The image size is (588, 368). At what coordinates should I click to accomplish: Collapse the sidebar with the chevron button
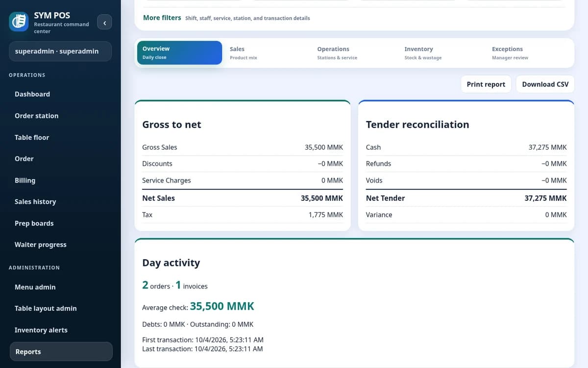(104, 23)
